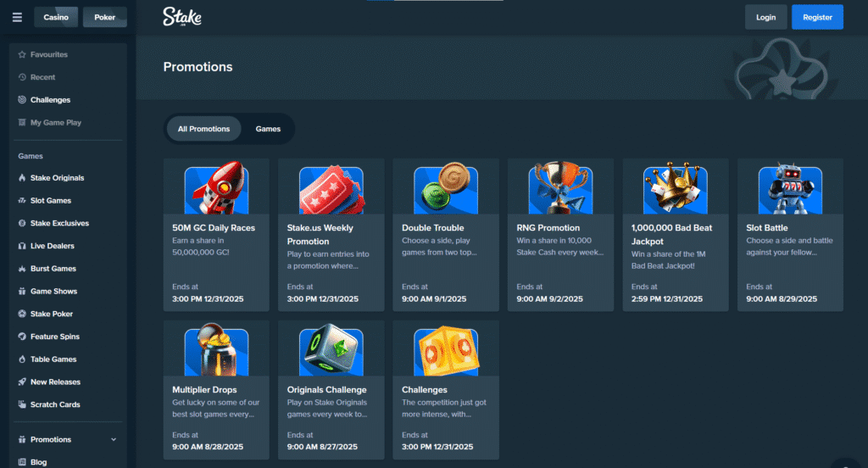
Task: Click the "Originals Challenge" card title
Action: coord(326,390)
